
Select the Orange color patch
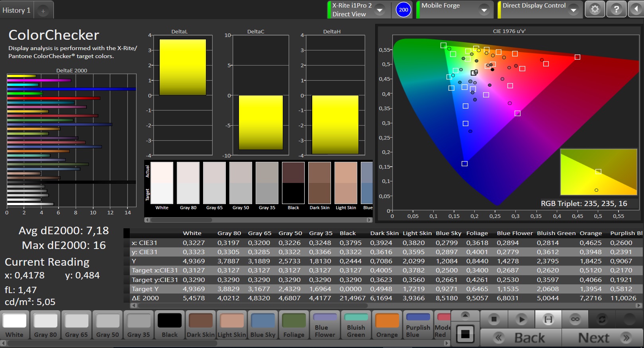(387, 325)
